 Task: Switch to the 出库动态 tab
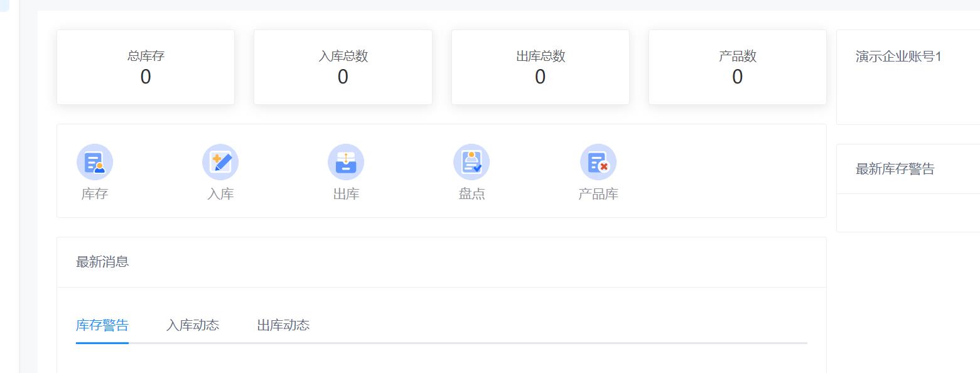[x=283, y=325]
